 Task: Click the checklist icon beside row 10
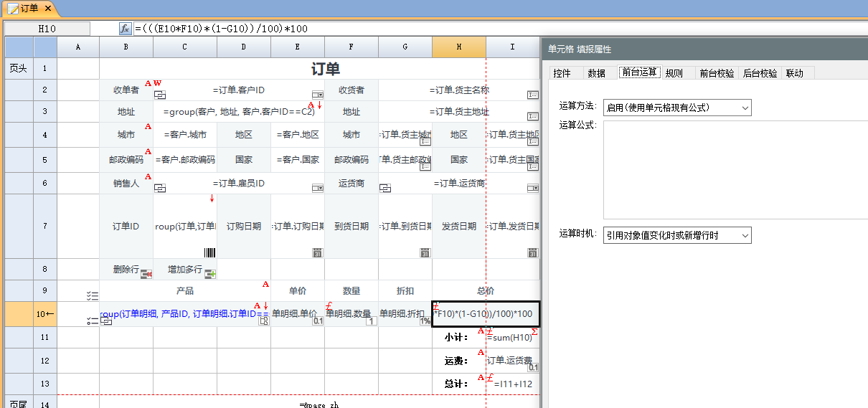(x=92, y=320)
